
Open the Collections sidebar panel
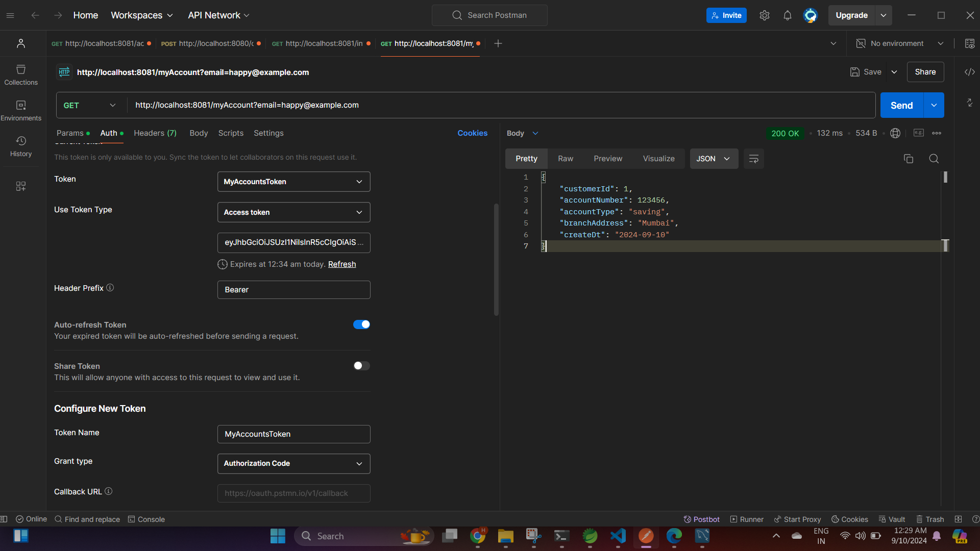[x=21, y=74]
